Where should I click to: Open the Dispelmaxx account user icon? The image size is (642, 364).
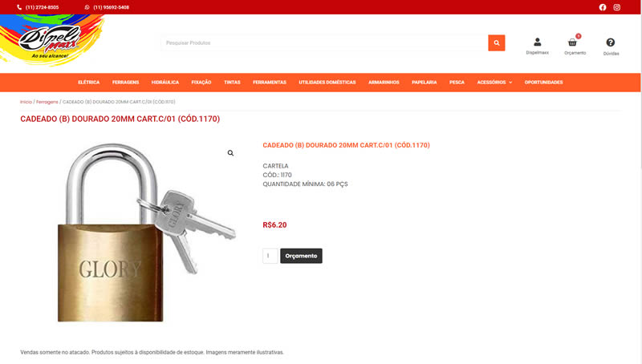[x=537, y=42]
